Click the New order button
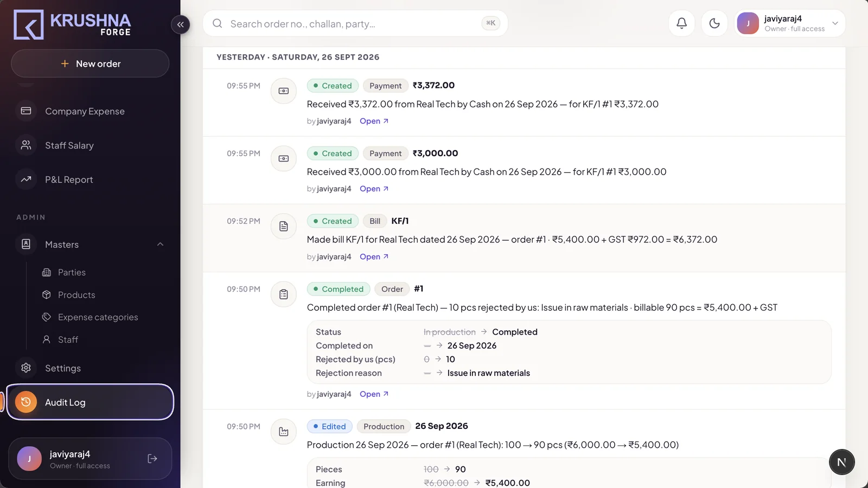The height and width of the screenshot is (488, 868). [x=90, y=63]
